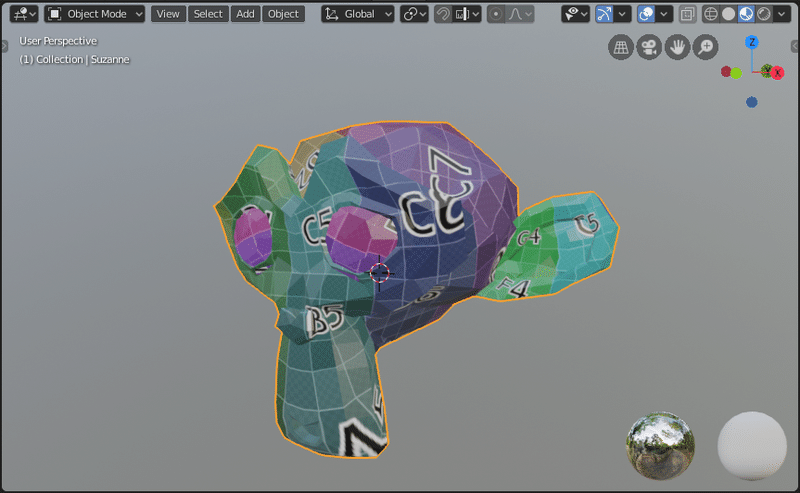800x493 pixels.
Task: Click the "User Perspective" text
Action: click(58, 41)
